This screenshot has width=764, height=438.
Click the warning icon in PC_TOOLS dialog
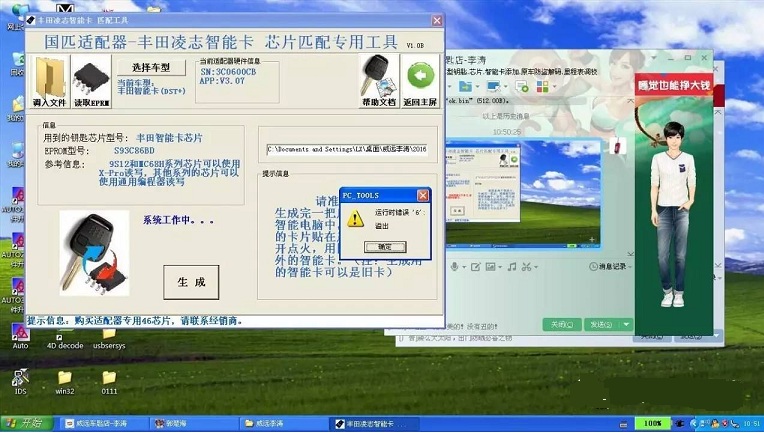(x=355, y=218)
